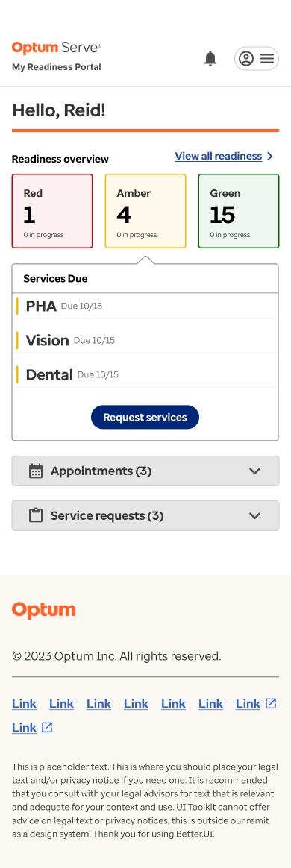Screen dimensions: 291x868
Task: Select the Green readiness status card
Action: (x=239, y=211)
